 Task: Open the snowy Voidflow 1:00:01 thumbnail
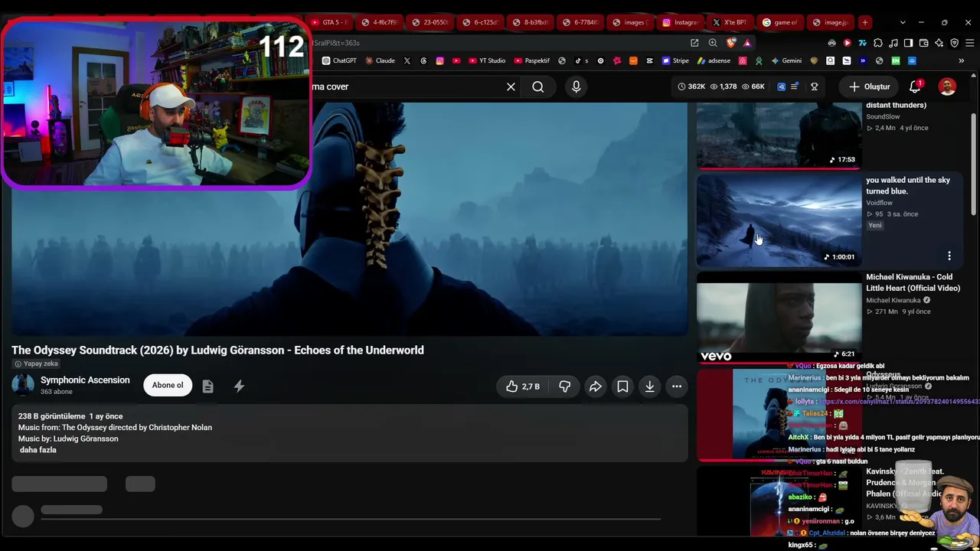coord(779,220)
